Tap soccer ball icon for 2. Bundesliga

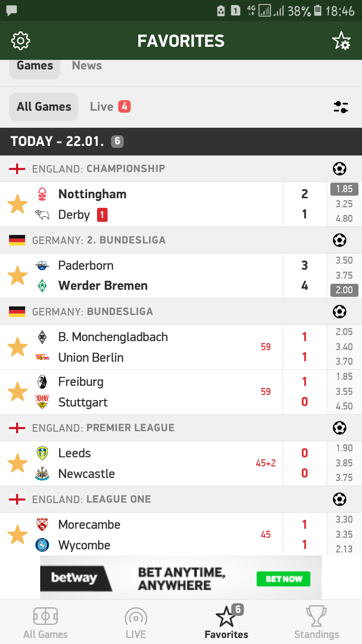pyautogui.click(x=339, y=240)
